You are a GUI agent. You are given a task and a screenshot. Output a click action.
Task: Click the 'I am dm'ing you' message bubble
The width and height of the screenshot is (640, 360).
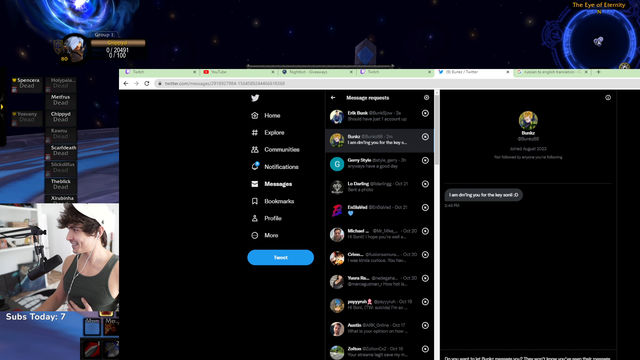(x=483, y=195)
